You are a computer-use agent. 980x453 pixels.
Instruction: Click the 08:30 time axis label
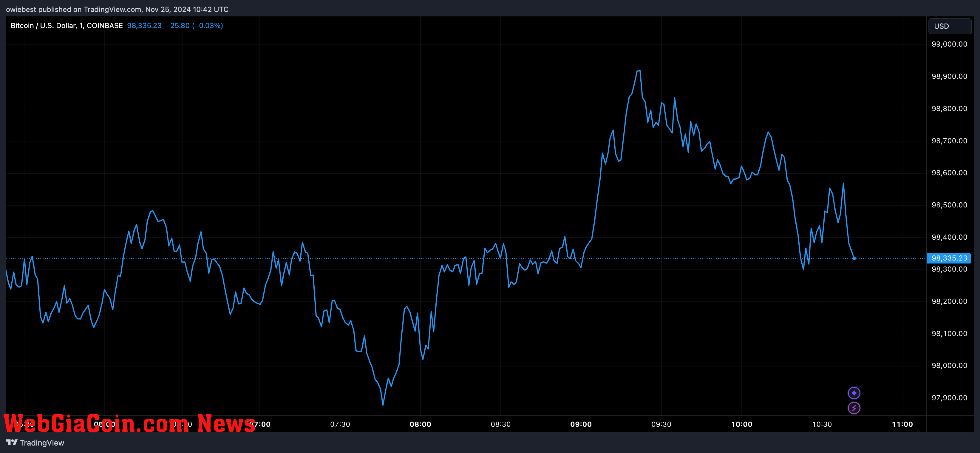(501, 424)
